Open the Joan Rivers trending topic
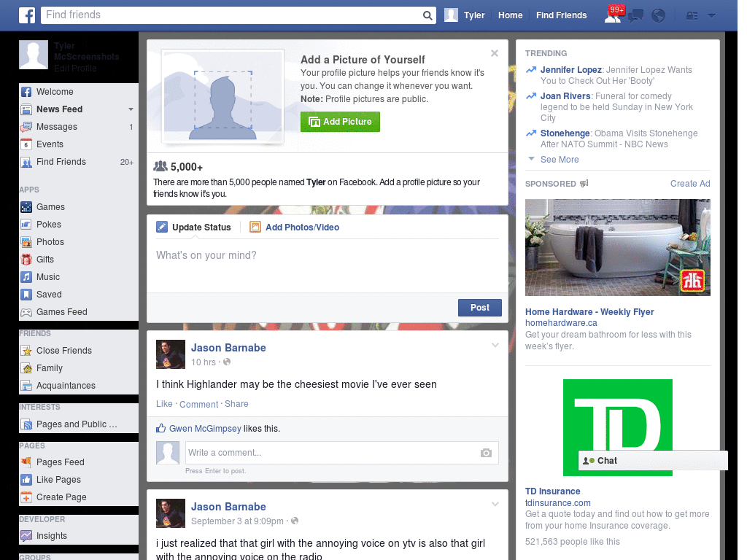The image size is (747, 560). click(565, 96)
